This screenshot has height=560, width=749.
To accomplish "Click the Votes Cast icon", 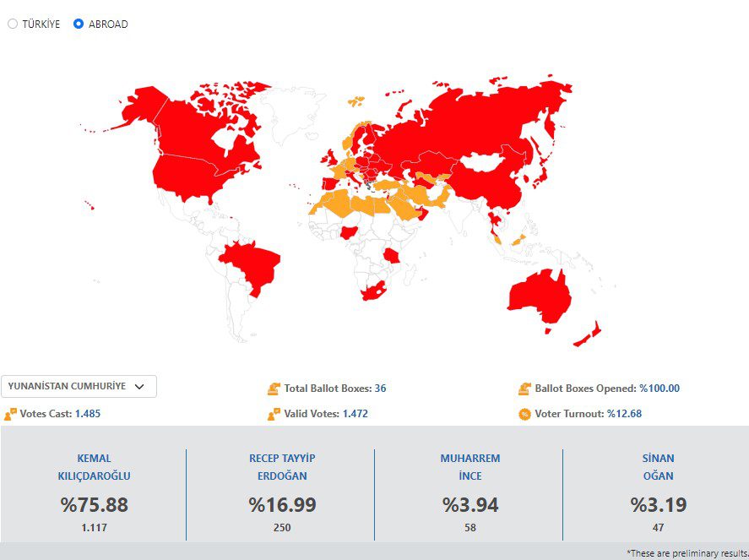I will [10, 414].
